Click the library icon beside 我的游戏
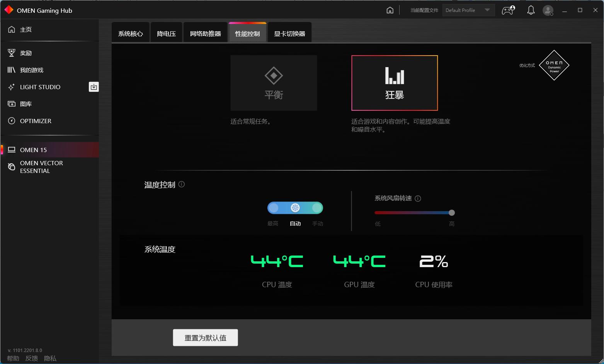Image resolution: width=604 pixels, height=364 pixels. pos(12,70)
